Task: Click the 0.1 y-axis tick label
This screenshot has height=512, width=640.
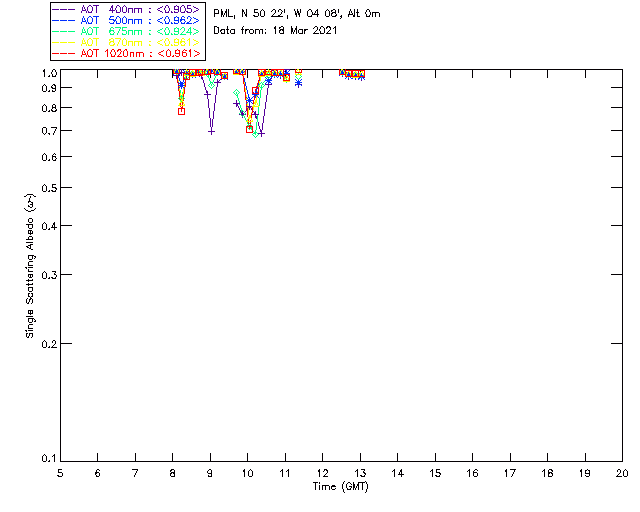Action: (x=49, y=459)
